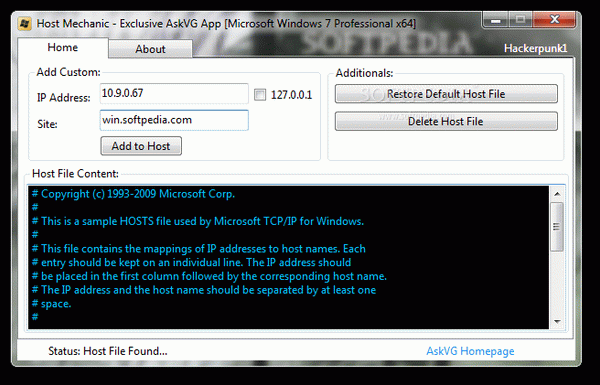Viewport: 600px width, 385px height.
Task: Switch to the About tab
Action: (150, 49)
